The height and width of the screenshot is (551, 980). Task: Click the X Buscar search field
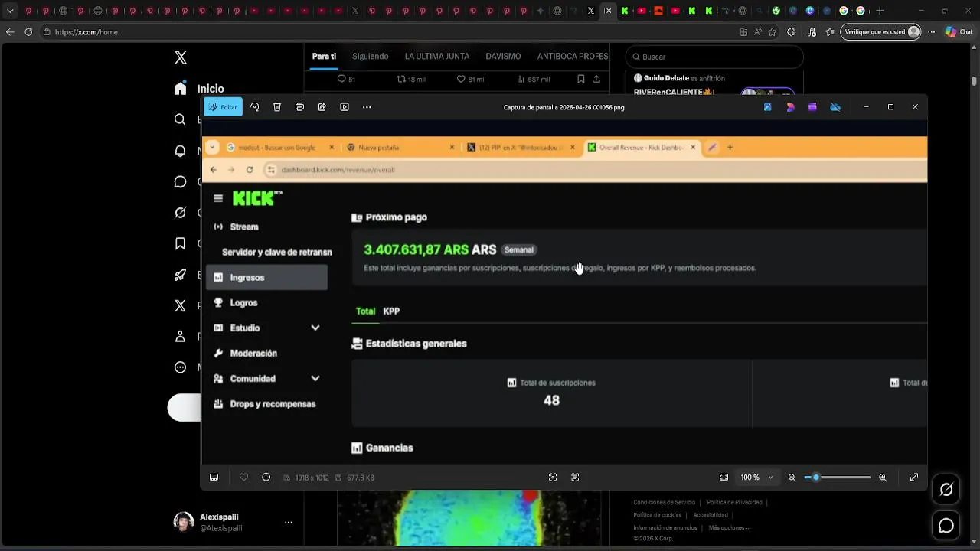point(714,57)
